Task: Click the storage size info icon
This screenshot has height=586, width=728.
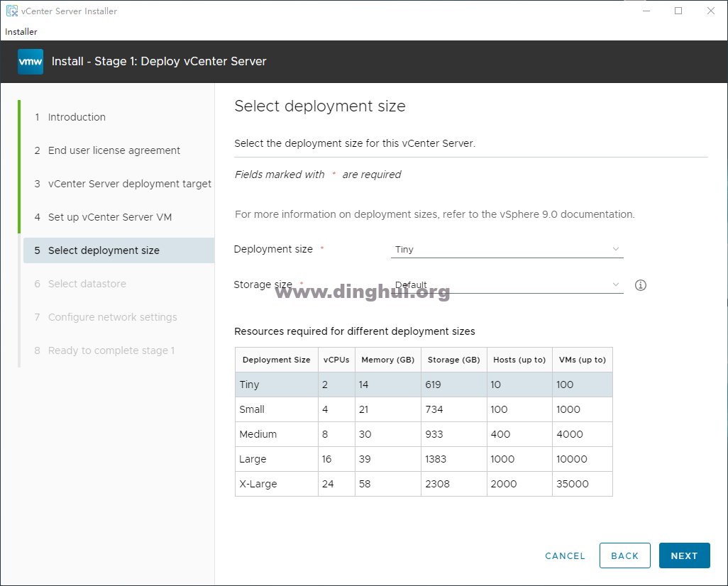Action: [x=640, y=285]
